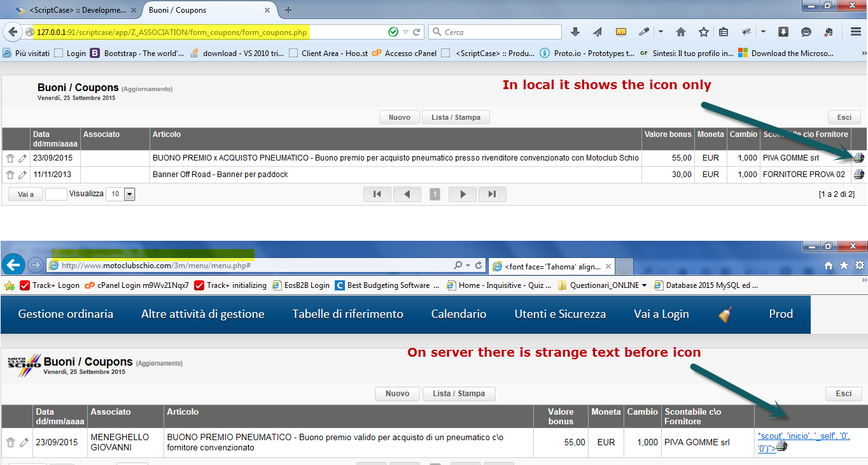This screenshot has height=465, width=868.
Task: Edit the Banner Off Road coupon row
Action: [23, 175]
